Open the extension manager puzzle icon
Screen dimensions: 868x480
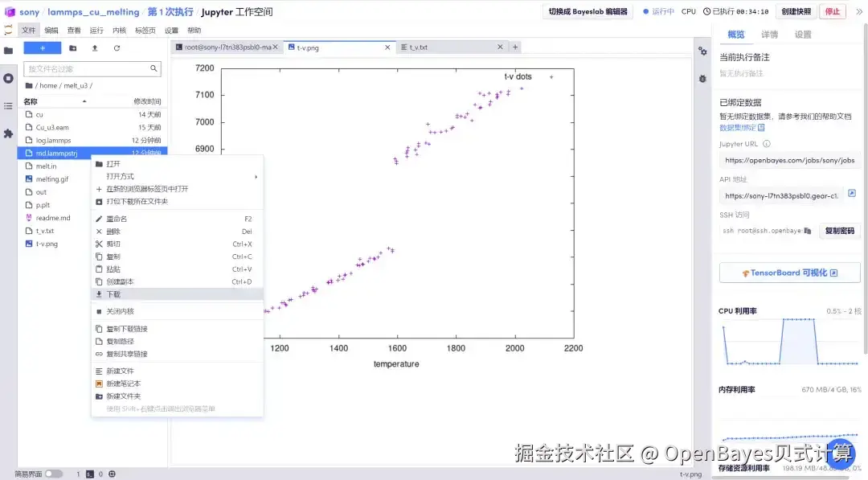point(8,133)
